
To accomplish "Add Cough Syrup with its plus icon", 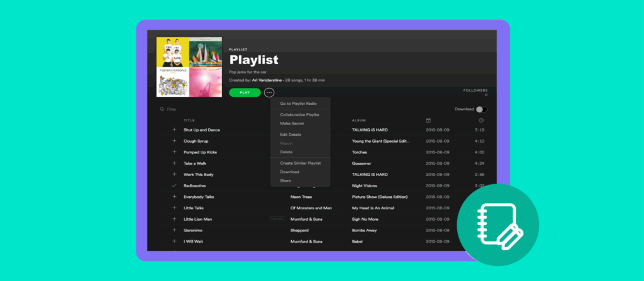I will coord(174,141).
